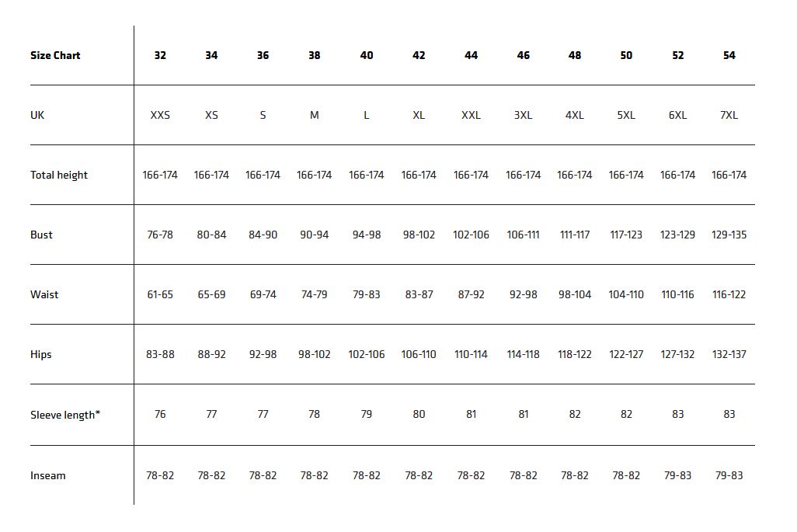This screenshot has width=797, height=532.
Task: Select inseam value 79-83 under size 52
Action: click(x=677, y=475)
